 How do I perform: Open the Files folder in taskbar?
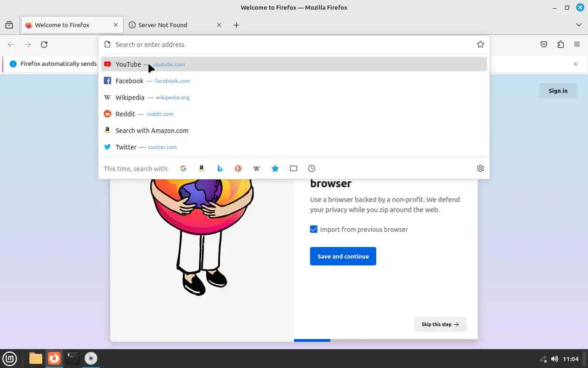[x=36, y=358]
